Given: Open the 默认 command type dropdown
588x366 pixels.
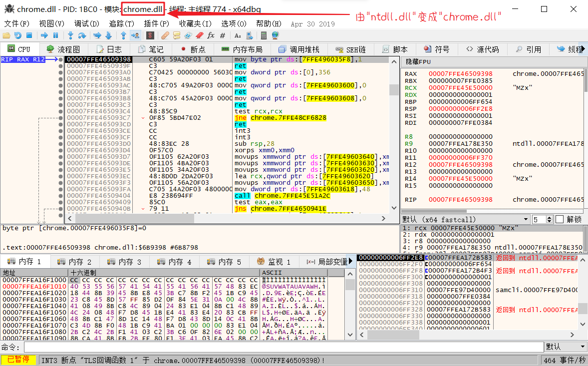Looking at the screenshot, I should pos(566,347).
